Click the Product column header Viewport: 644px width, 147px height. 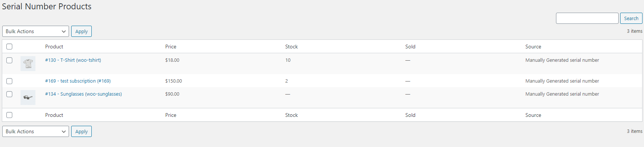(x=54, y=47)
